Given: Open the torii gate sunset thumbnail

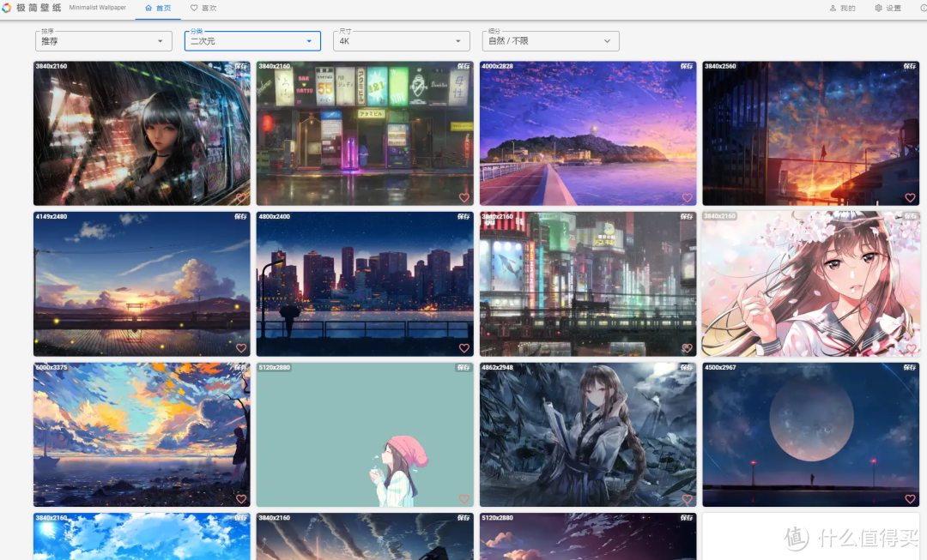Looking at the screenshot, I should pos(142,284).
